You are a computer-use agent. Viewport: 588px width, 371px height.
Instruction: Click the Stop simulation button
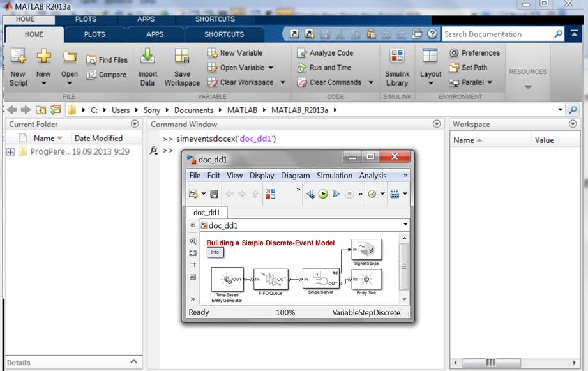349,194
